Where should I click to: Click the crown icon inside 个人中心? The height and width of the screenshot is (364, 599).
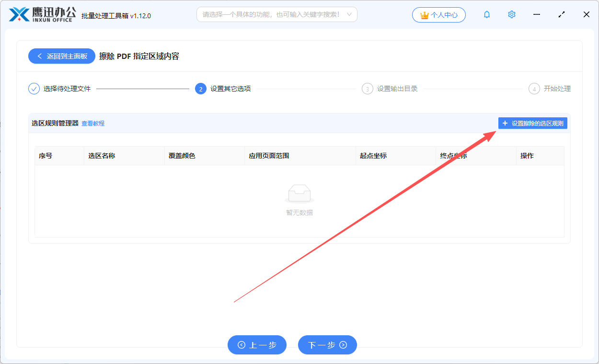point(424,14)
